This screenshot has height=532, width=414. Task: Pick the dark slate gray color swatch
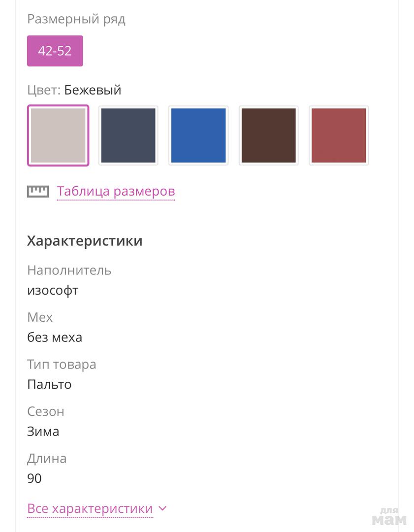pyautogui.click(x=128, y=135)
